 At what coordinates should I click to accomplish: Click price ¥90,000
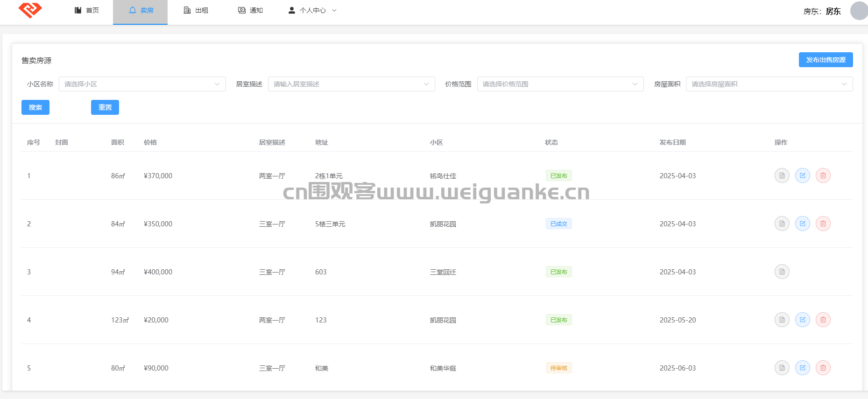(156, 368)
